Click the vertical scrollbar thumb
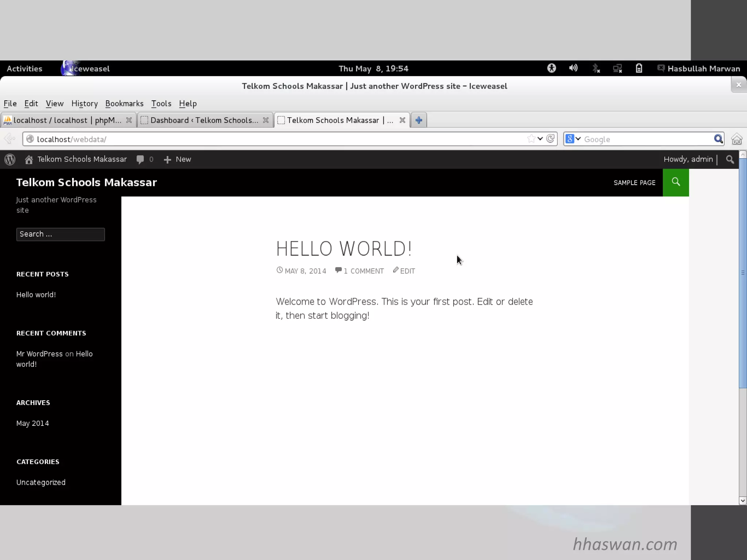This screenshot has height=560, width=747. point(743,273)
